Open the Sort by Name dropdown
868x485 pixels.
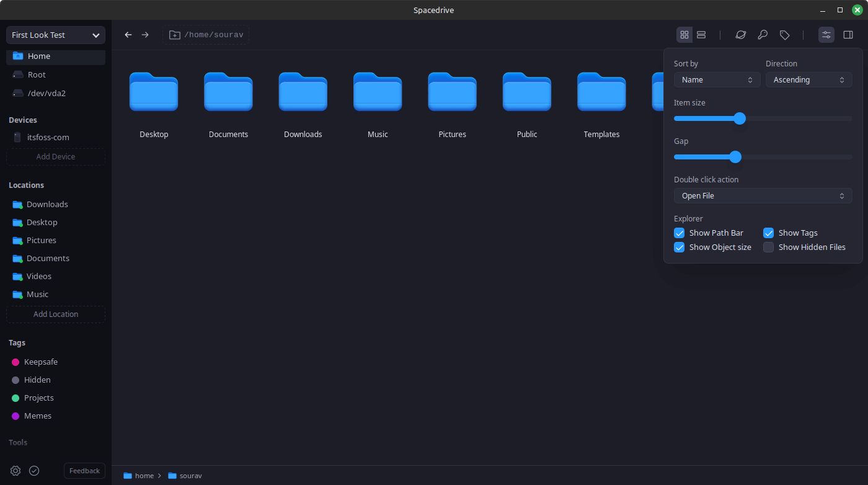pyautogui.click(x=717, y=80)
